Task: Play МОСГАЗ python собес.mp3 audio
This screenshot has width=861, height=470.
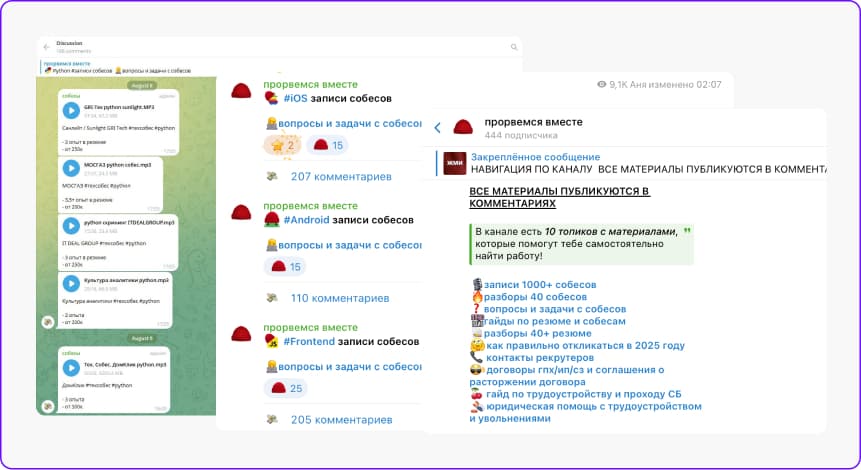Action: (x=71, y=168)
